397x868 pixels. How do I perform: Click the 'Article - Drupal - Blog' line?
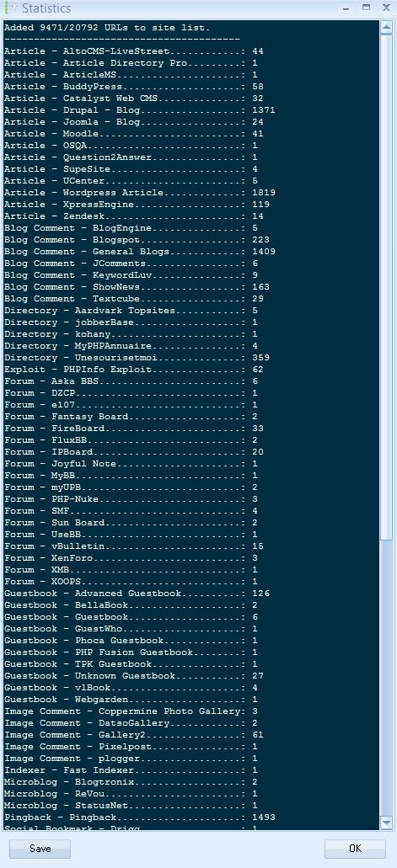point(139,110)
